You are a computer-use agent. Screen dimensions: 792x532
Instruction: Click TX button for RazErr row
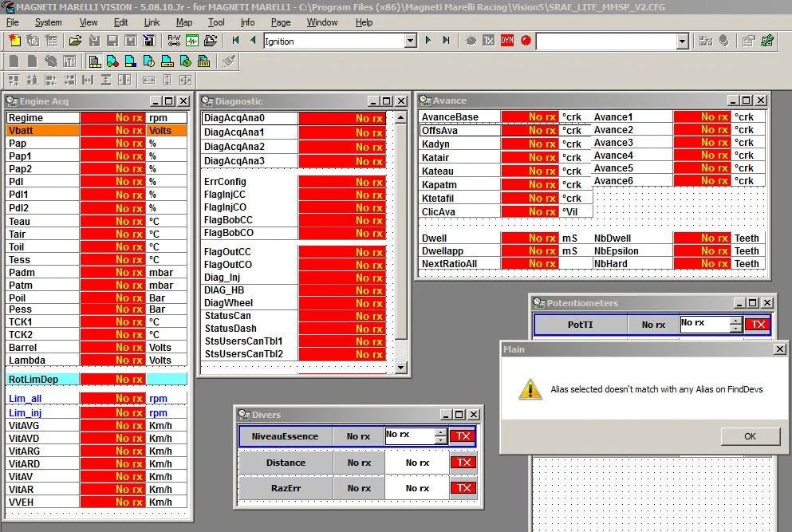pyautogui.click(x=463, y=488)
